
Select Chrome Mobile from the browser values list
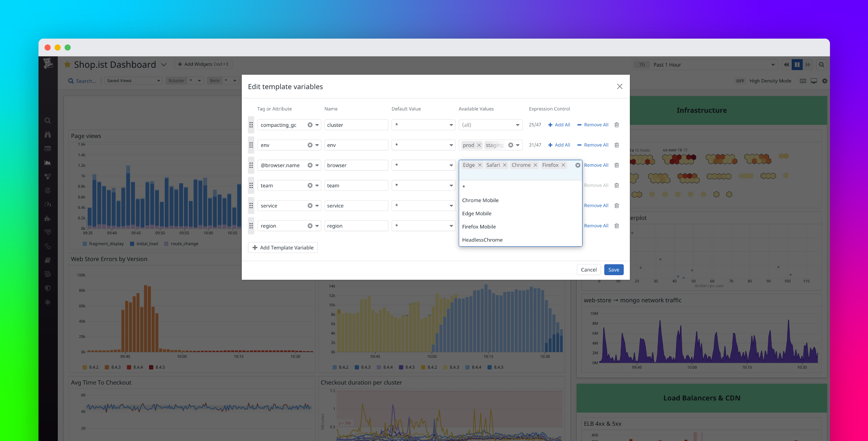[x=480, y=200]
